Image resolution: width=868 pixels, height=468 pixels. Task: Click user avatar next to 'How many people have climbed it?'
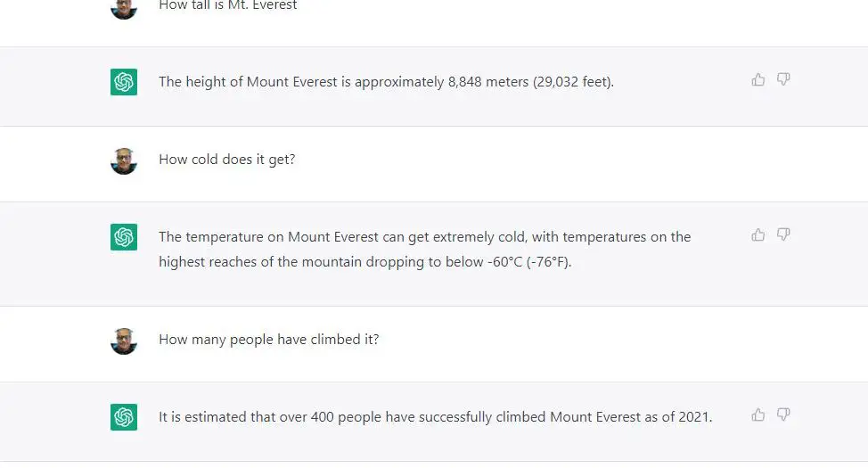[x=124, y=341]
